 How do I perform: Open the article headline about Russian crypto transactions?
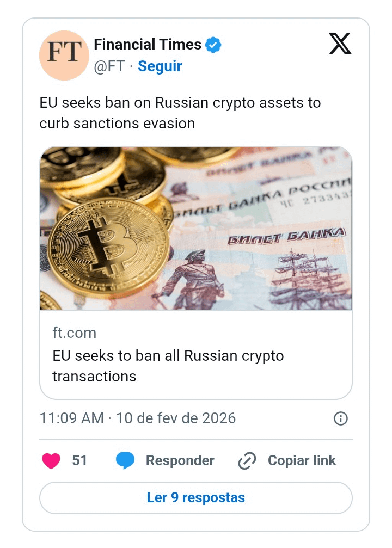[x=168, y=366]
